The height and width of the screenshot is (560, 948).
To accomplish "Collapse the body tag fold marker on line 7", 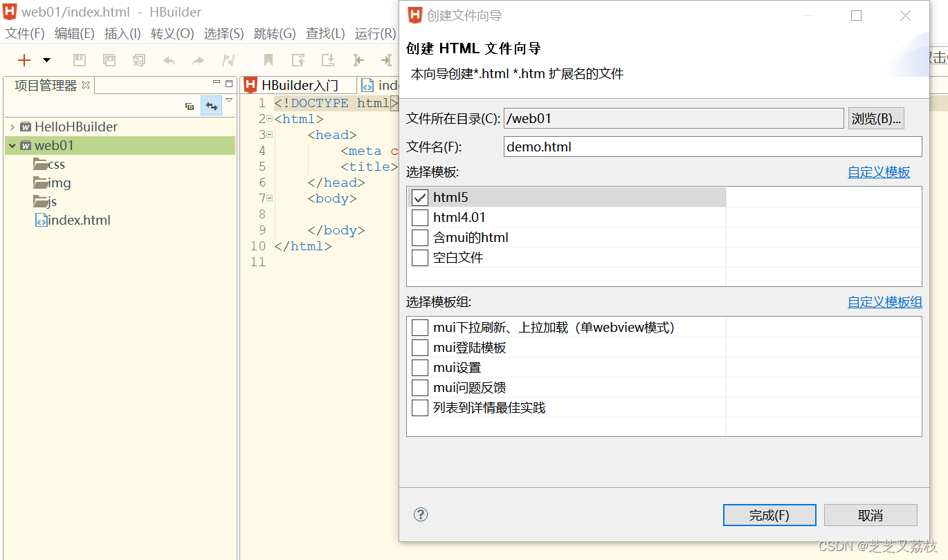I will pyautogui.click(x=270, y=198).
